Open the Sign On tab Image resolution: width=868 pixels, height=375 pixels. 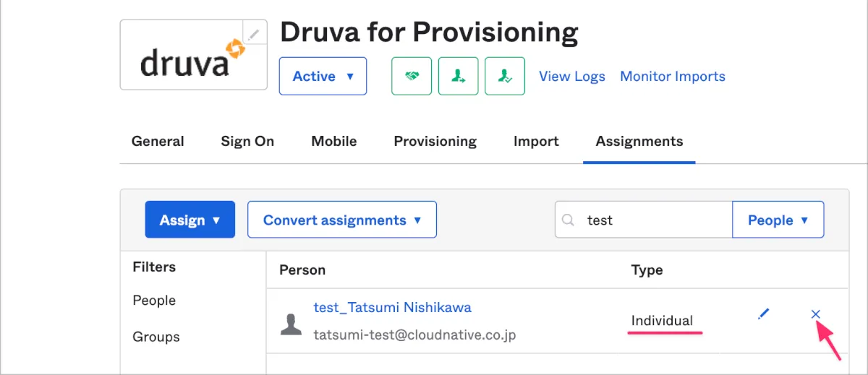pos(247,141)
